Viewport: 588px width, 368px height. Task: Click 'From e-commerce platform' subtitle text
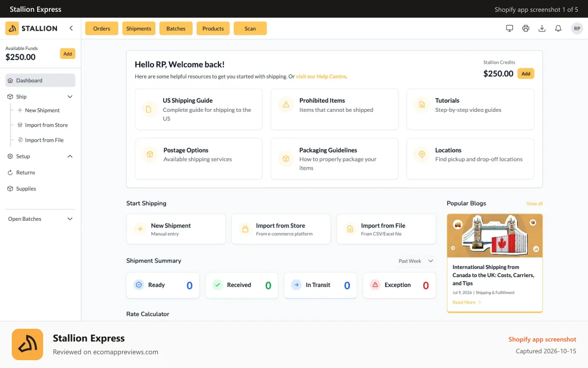click(x=284, y=234)
